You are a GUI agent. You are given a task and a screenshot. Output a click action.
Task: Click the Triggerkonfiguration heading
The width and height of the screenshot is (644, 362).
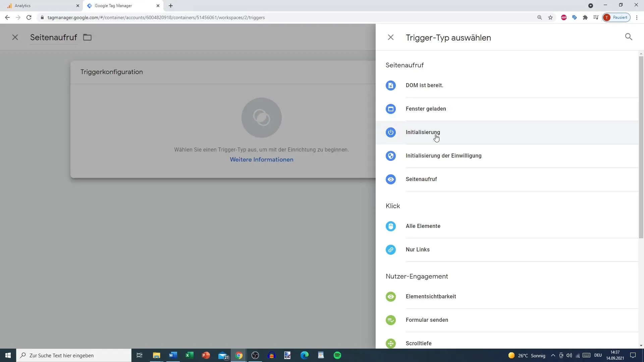[x=112, y=72]
